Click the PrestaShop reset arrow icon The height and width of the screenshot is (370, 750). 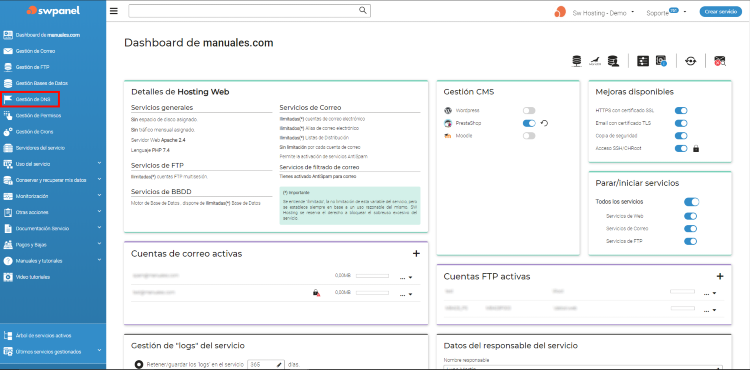(x=544, y=123)
